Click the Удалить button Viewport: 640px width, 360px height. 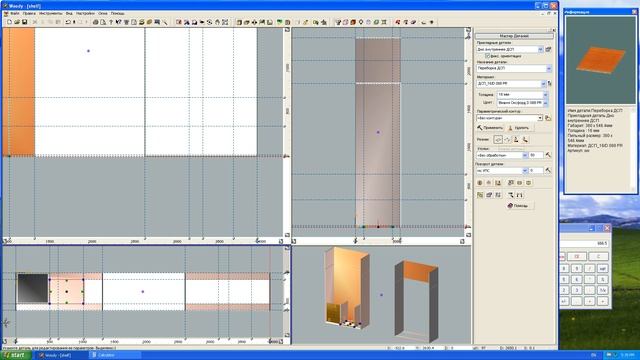coord(520,128)
